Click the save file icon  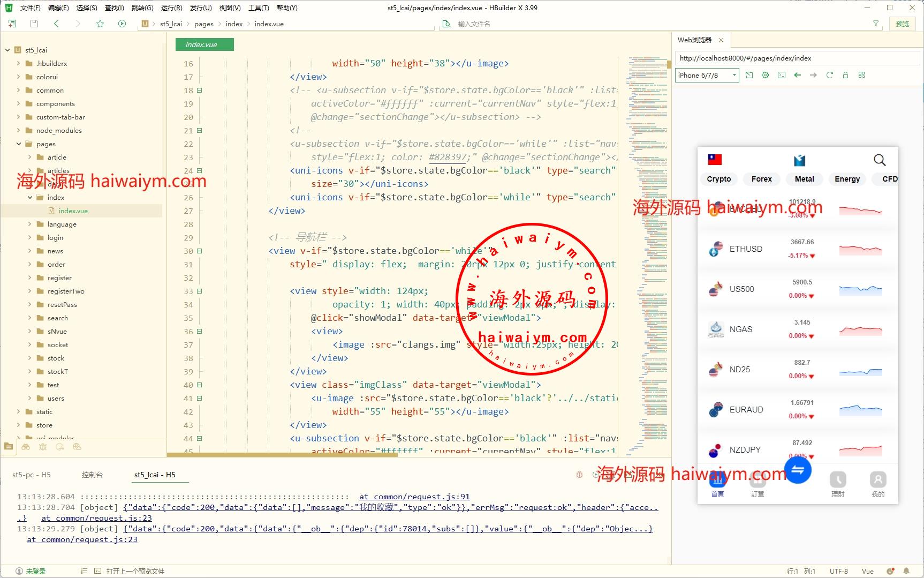(x=34, y=24)
